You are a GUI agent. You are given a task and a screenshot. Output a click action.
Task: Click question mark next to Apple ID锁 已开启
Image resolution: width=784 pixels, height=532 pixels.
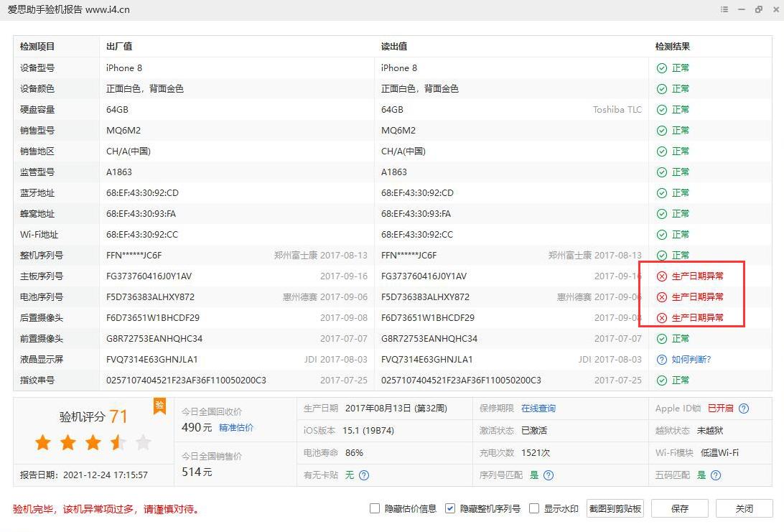pyautogui.click(x=744, y=407)
